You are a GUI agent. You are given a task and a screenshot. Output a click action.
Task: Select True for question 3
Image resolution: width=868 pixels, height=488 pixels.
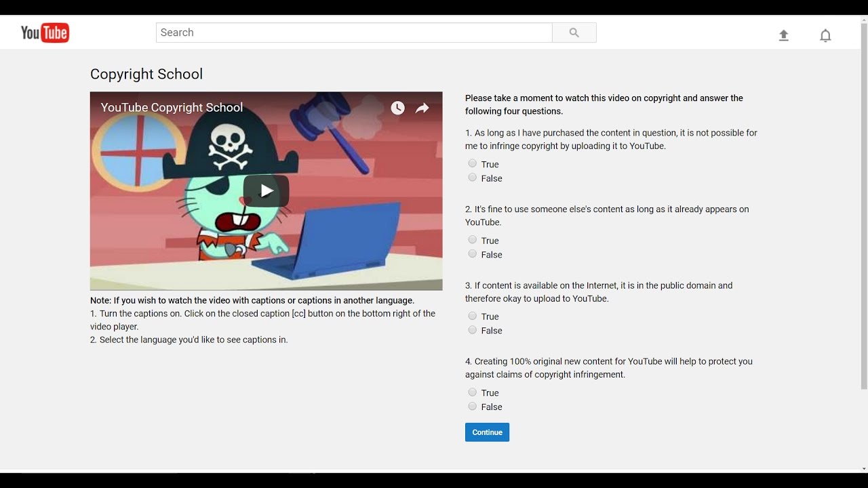coord(473,316)
